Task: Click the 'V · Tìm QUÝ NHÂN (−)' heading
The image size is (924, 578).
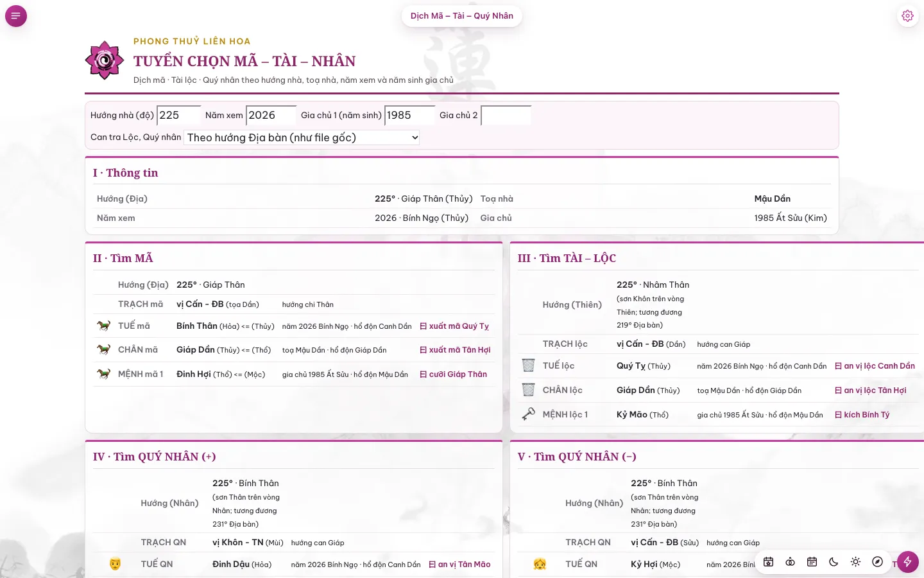Action: point(577,457)
